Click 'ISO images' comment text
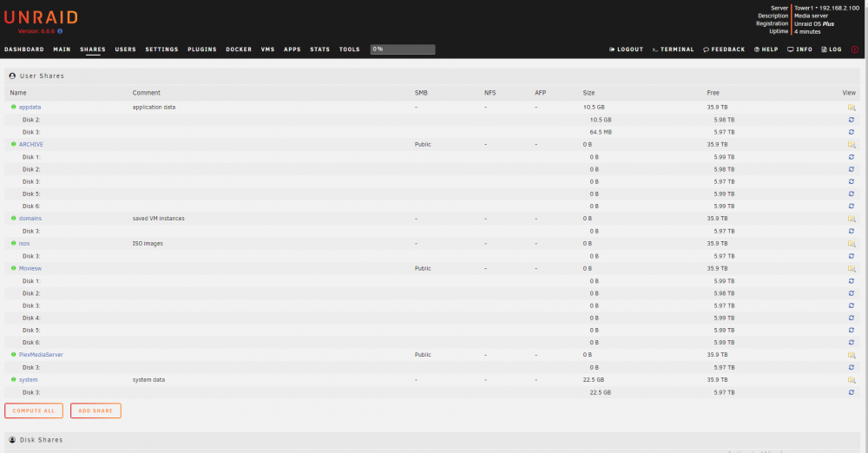 (148, 244)
